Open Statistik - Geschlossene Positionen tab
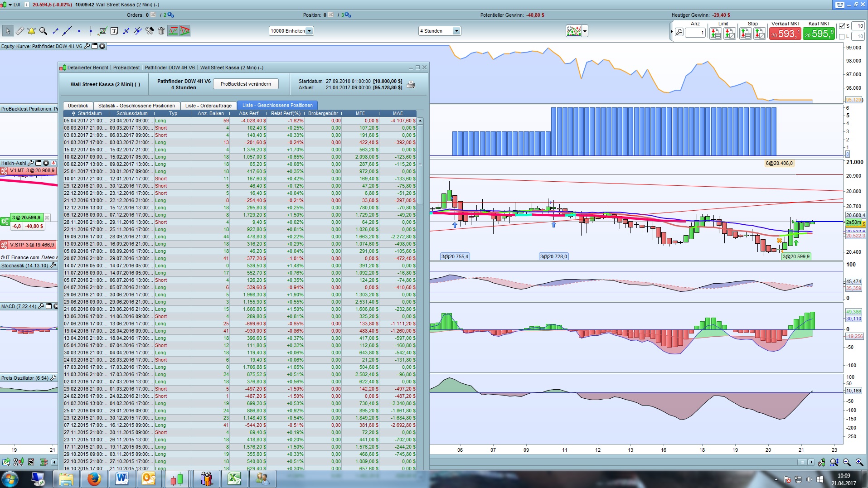The height and width of the screenshot is (488, 868). pyautogui.click(x=136, y=106)
